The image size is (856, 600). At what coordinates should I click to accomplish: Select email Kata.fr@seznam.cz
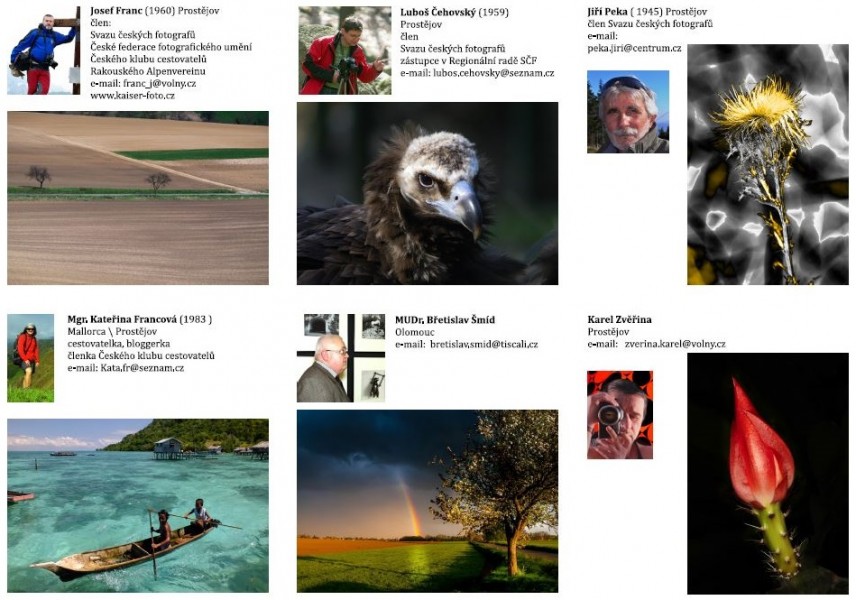point(142,368)
